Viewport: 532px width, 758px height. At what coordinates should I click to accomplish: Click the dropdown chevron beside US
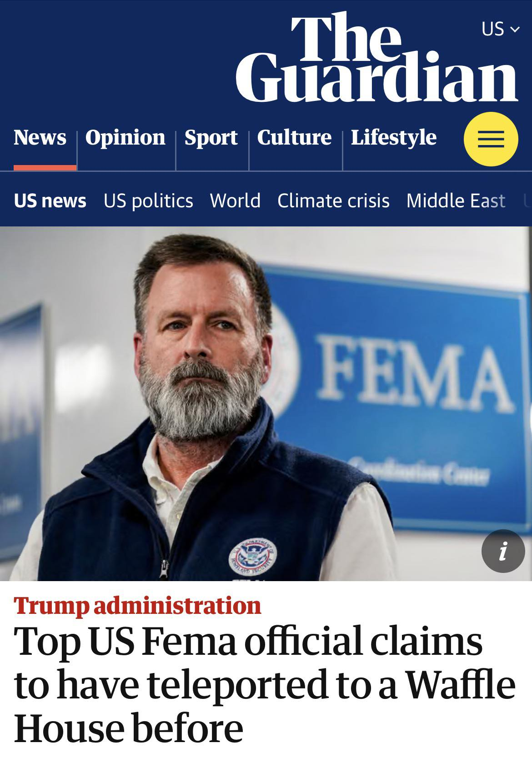tap(515, 30)
